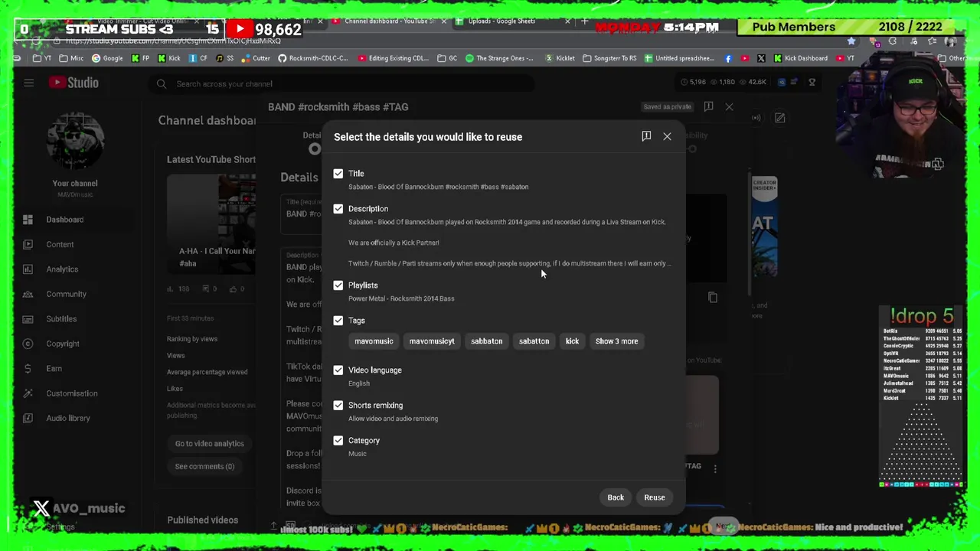The image size is (980, 551).
Task: Open the Cutter bookmark
Action: [x=256, y=58]
